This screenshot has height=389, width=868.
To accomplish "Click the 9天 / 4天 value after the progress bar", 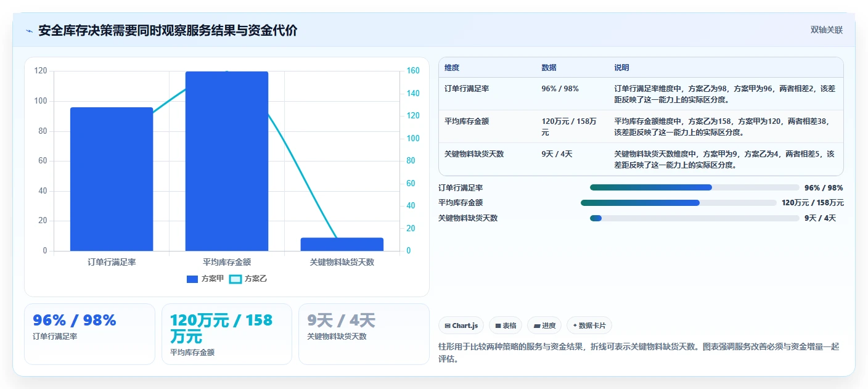I will [x=820, y=218].
